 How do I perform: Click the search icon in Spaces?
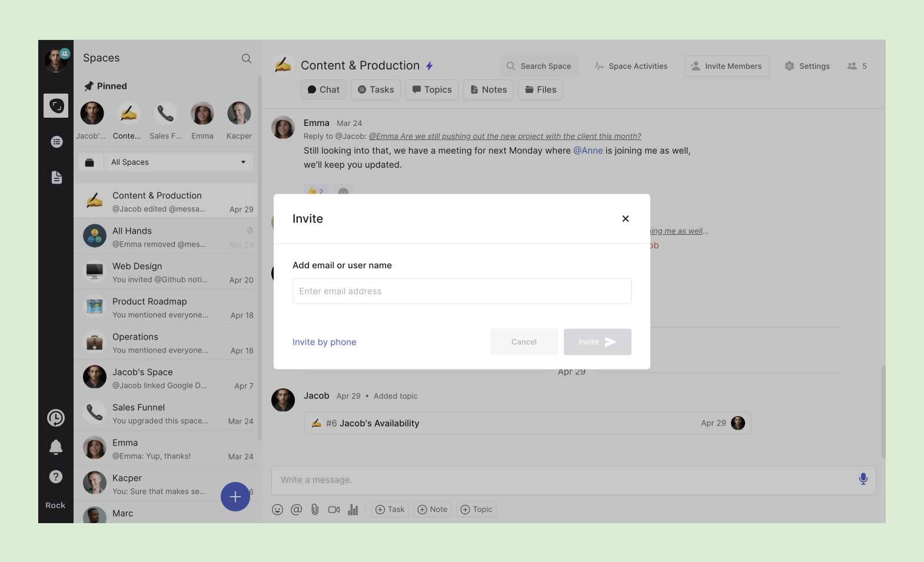pyautogui.click(x=247, y=58)
